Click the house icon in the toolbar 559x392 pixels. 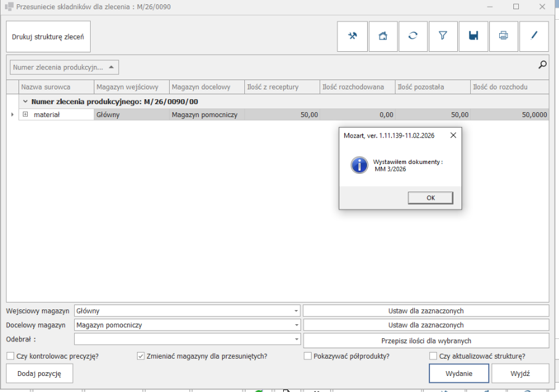[x=383, y=36]
